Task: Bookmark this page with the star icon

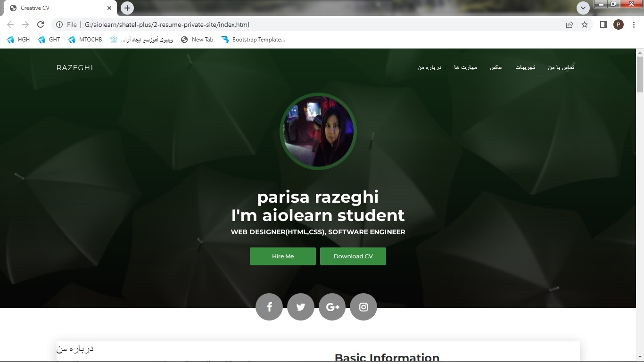Action: point(585,25)
